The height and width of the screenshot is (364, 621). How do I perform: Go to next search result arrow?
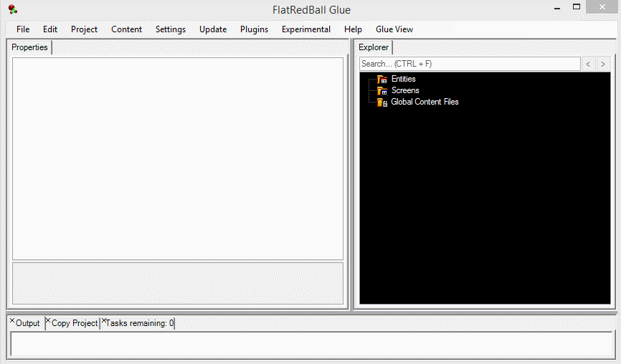[x=603, y=64]
